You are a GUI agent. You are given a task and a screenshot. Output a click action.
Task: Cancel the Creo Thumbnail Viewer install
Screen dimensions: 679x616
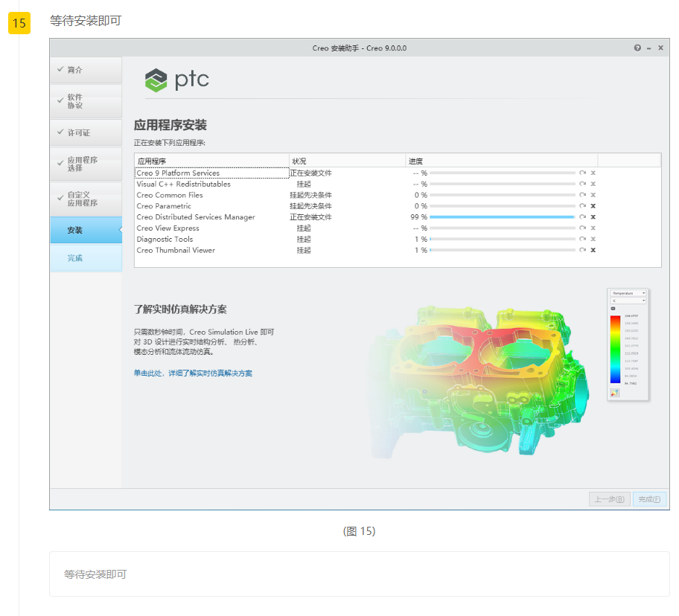click(x=593, y=250)
